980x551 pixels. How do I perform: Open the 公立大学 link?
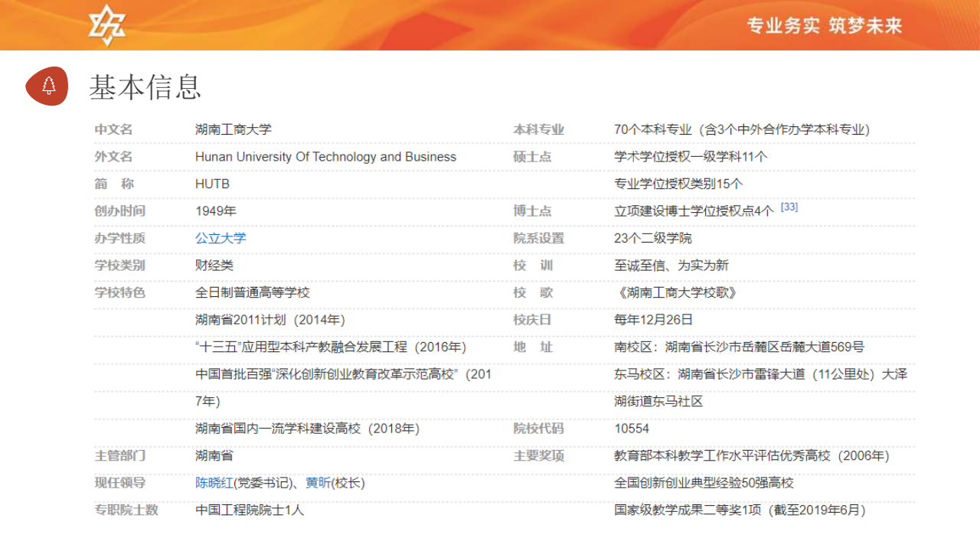220,238
